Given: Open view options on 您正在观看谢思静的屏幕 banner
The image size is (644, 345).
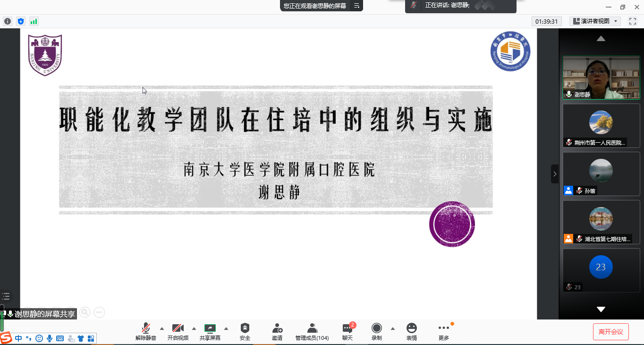Looking at the screenshot, I should pyautogui.click(x=357, y=6).
